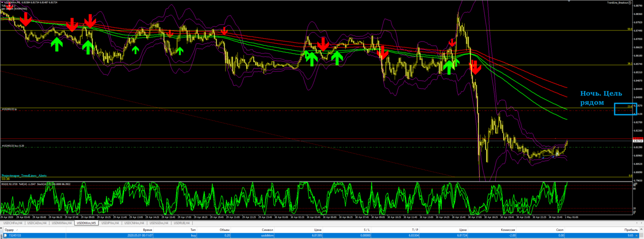Click the symbol cell usddkkm
Viewport: 644px width, 239px height.
(267, 235)
